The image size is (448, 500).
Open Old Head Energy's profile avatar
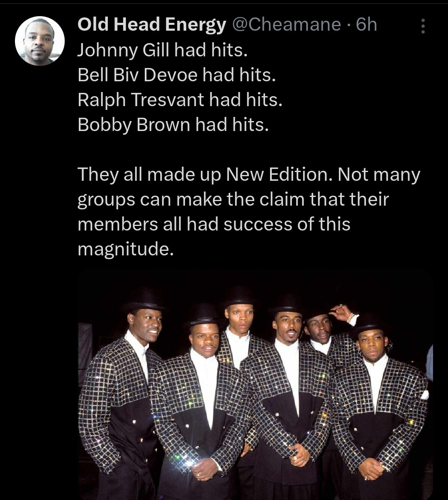40,41
